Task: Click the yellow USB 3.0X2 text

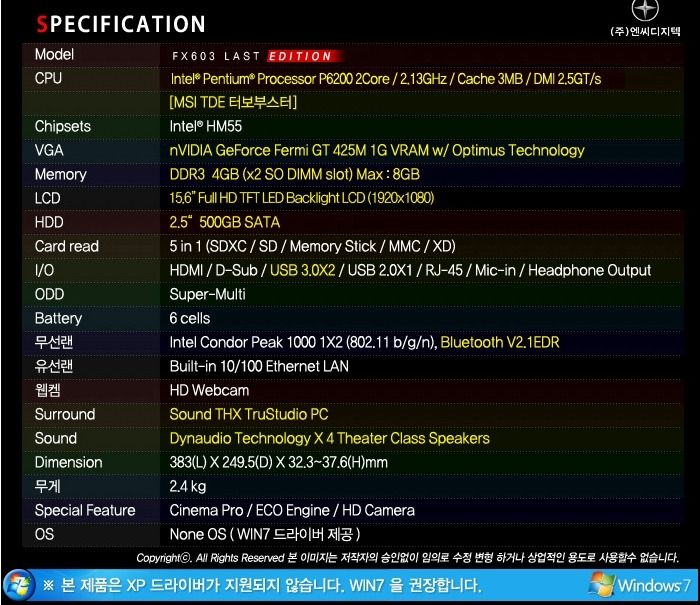Action: (x=303, y=271)
